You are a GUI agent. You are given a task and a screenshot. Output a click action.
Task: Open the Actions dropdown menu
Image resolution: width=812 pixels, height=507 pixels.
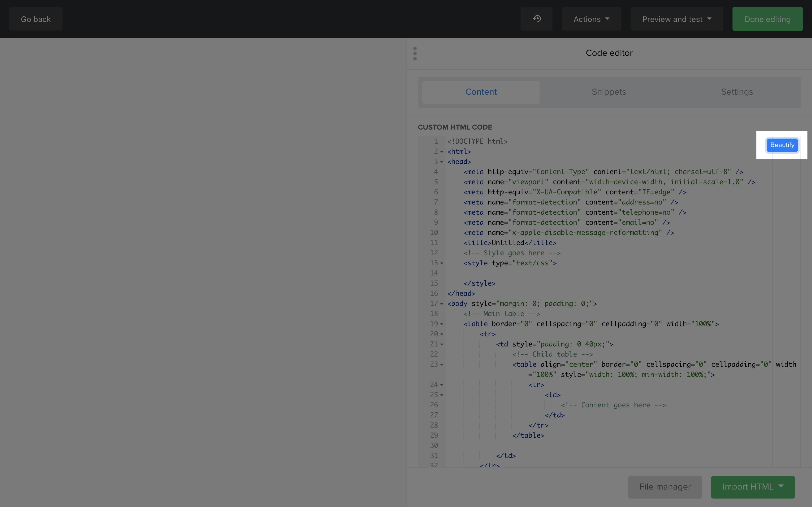591,19
